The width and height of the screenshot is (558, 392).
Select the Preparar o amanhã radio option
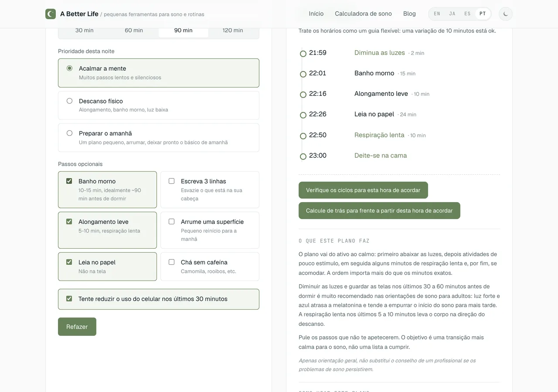tap(69, 133)
